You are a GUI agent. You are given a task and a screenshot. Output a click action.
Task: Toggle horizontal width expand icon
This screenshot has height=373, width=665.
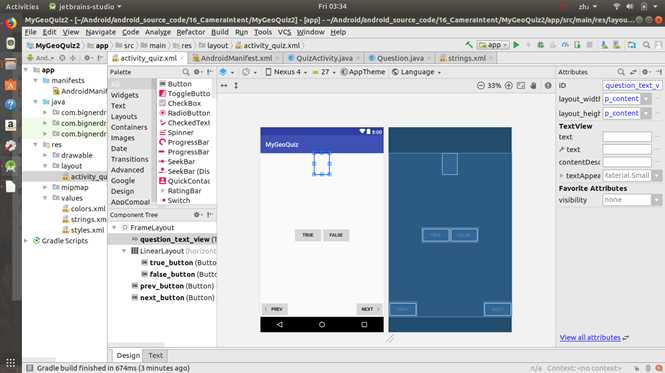(x=224, y=85)
